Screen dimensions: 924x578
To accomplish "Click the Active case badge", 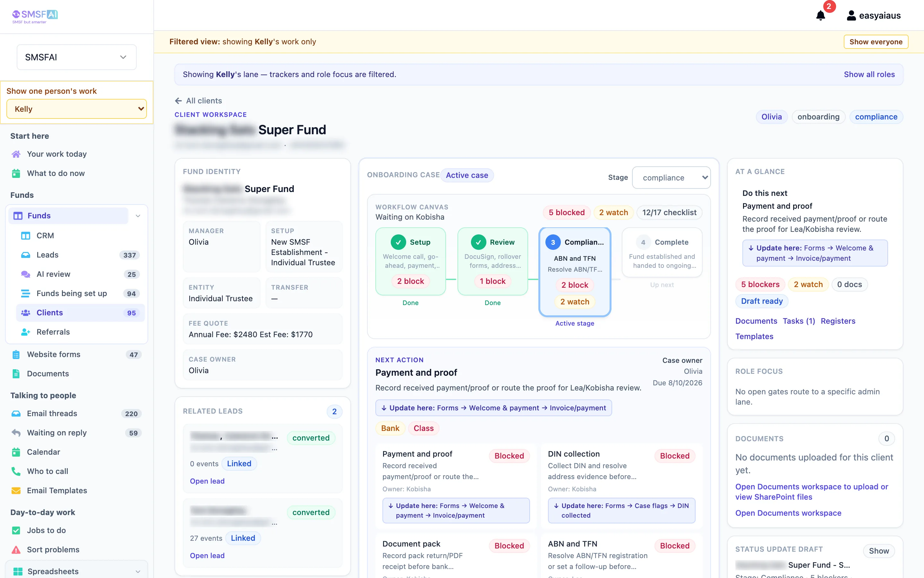I will tap(466, 175).
